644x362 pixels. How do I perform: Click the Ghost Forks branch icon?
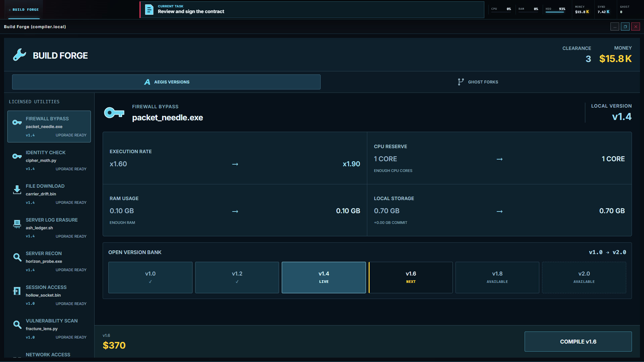pyautogui.click(x=461, y=82)
